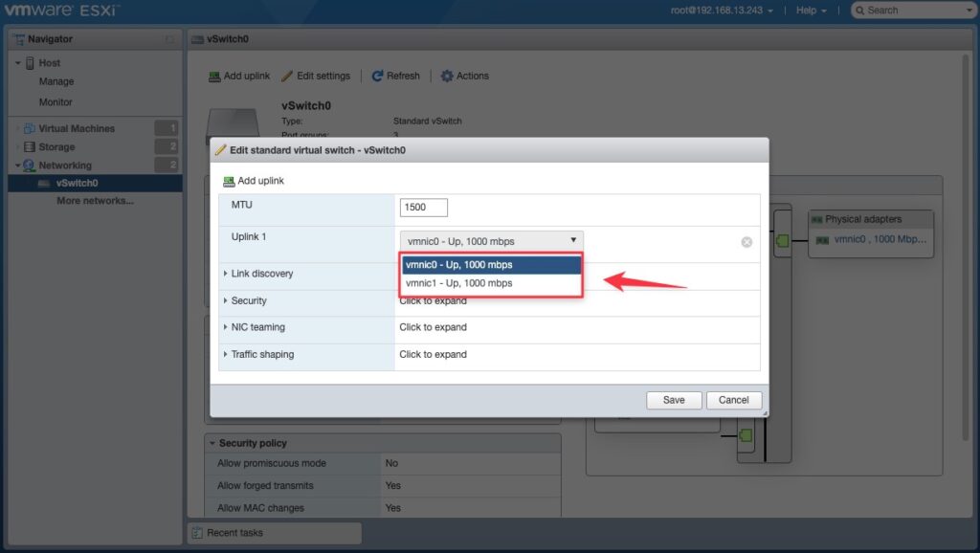Screen dimensions: 980x553
Task: Click the Add uplink icon in the dialog
Action: (x=229, y=181)
